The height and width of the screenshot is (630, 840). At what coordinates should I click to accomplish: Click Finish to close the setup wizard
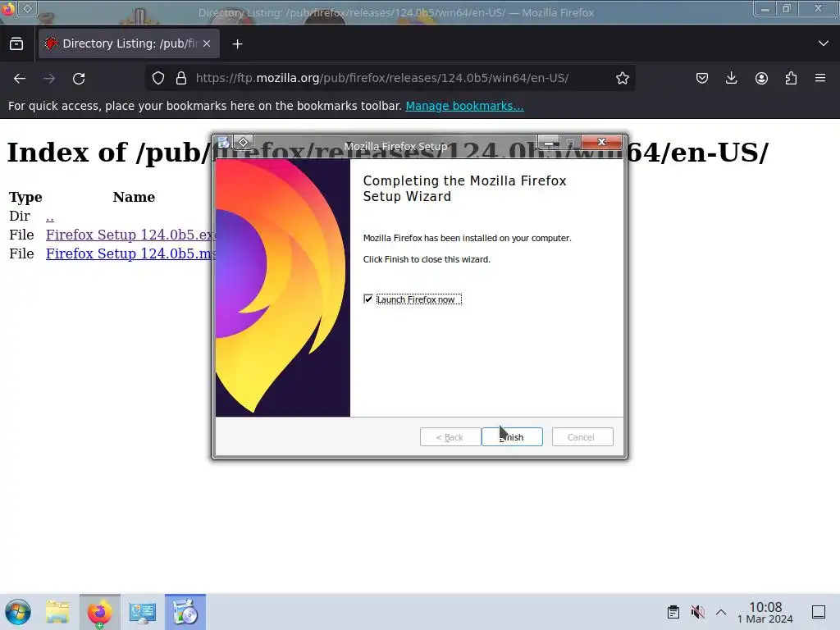point(512,437)
